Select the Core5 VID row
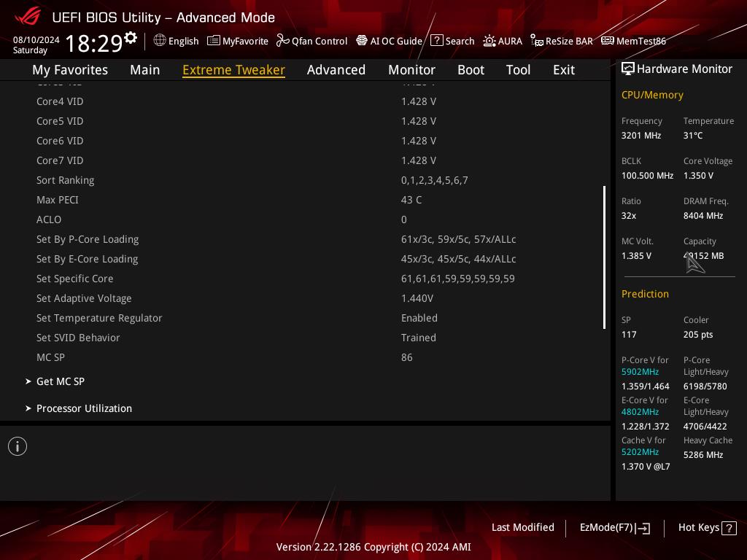The width and height of the screenshot is (747, 560). pos(305,121)
